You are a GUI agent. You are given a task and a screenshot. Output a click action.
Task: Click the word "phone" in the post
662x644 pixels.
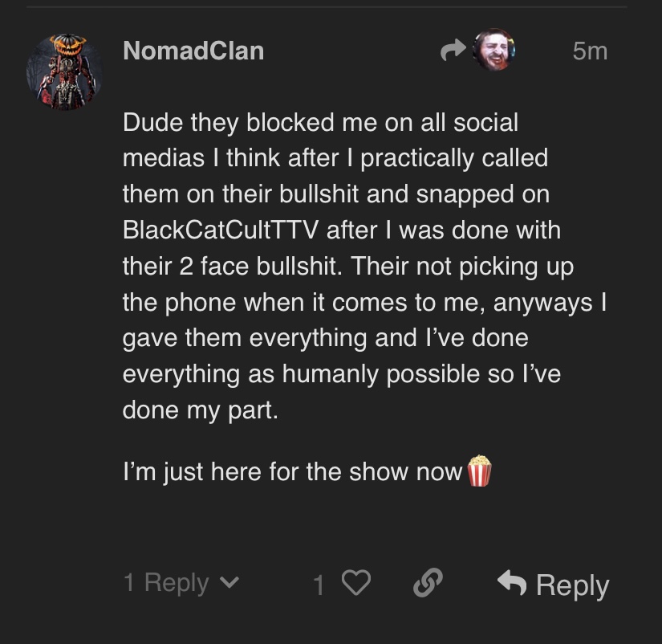(x=205, y=303)
